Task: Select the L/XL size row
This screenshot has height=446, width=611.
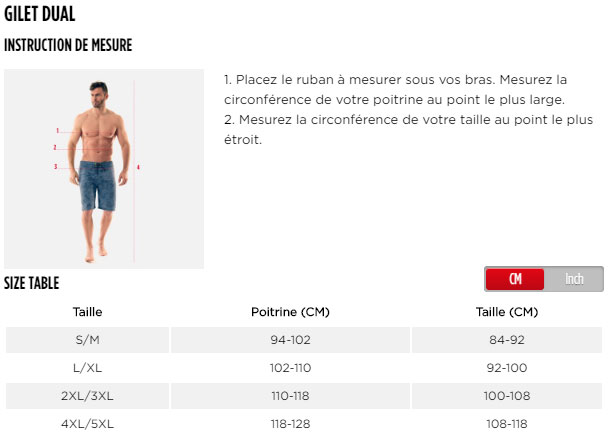Action: 88,368
